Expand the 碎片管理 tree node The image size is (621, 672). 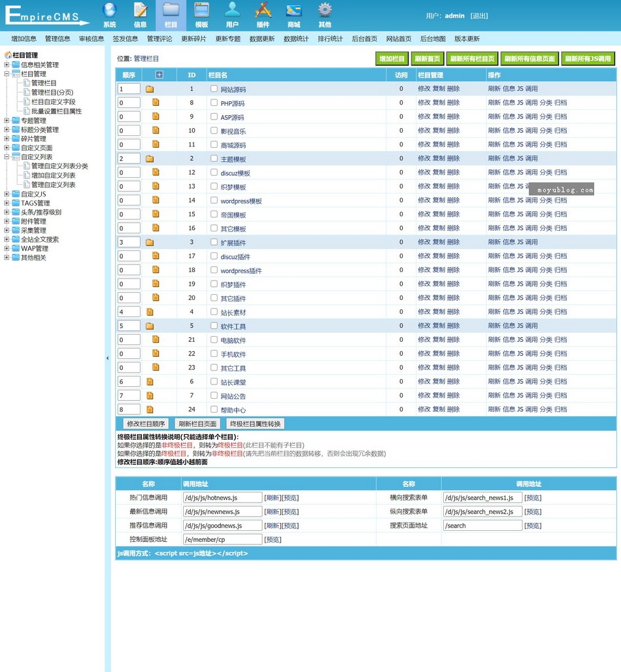pyautogui.click(x=7, y=139)
